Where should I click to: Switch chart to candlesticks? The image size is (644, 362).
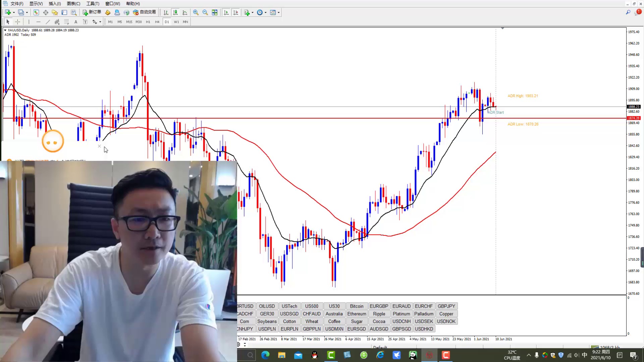coord(175,12)
